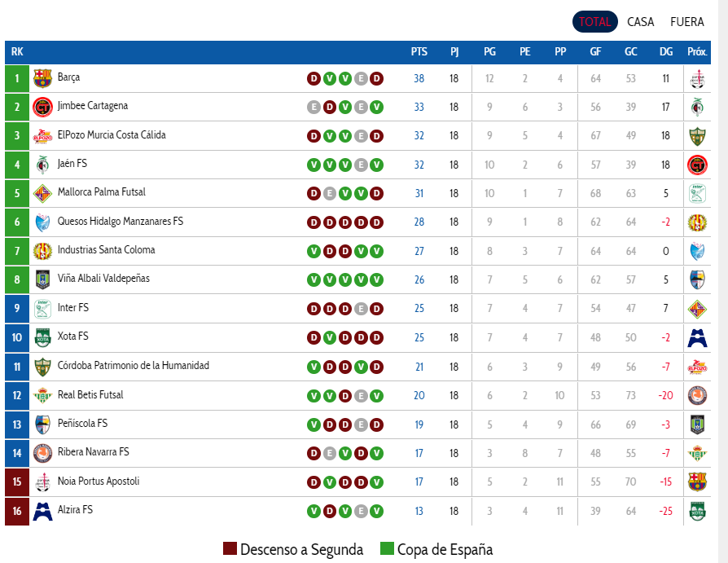Sort by DG column header
The image size is (728, 563).
(x=666, y=51)
